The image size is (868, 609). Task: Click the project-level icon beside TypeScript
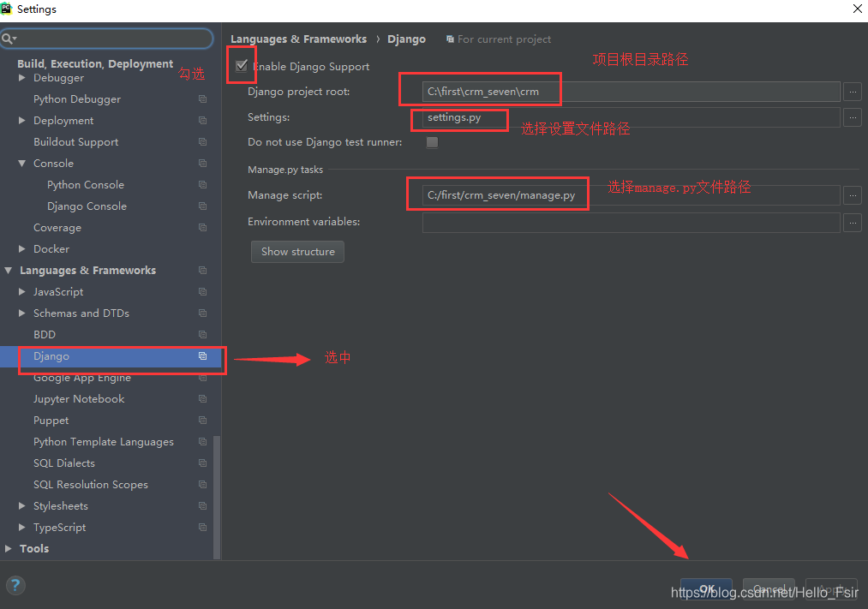pos(202,527)
